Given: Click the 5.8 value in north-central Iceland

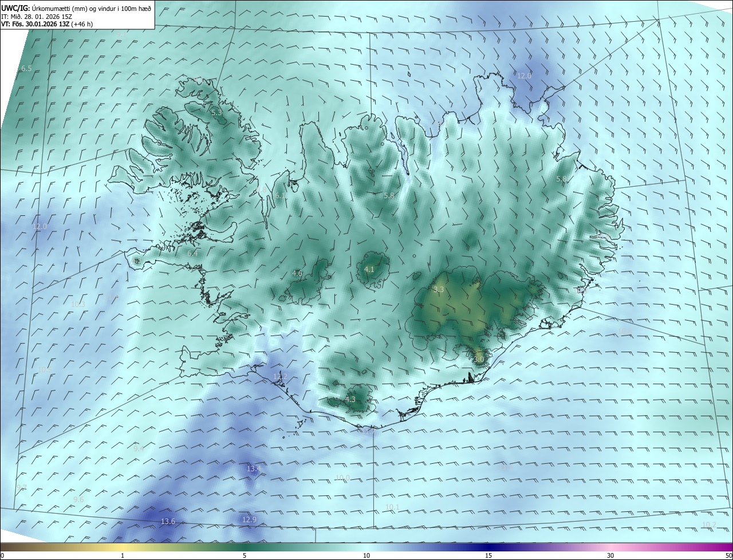Looking at the screenshot, I should pos(389,196).
